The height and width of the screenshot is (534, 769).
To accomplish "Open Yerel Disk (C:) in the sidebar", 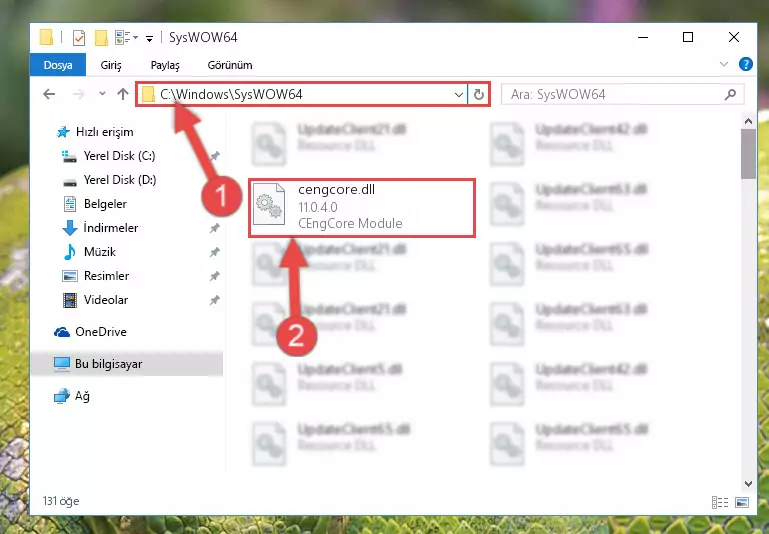I will tap(119, 156).
